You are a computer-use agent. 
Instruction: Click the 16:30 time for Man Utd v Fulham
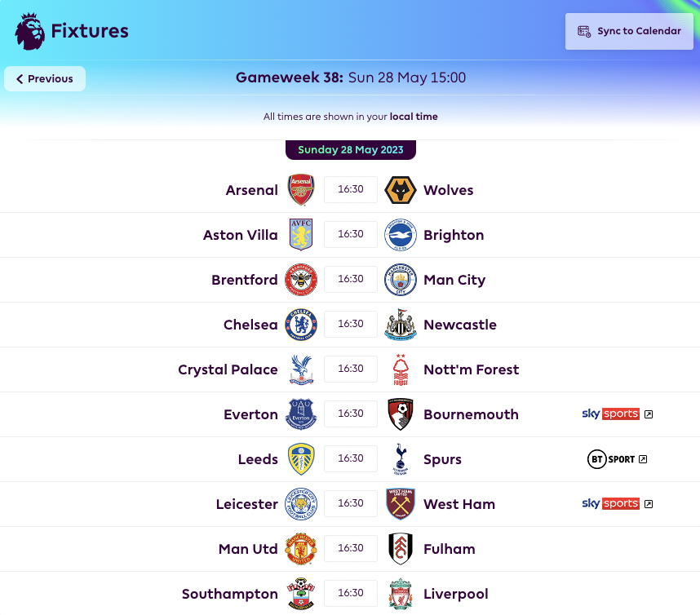pos(351,549)
